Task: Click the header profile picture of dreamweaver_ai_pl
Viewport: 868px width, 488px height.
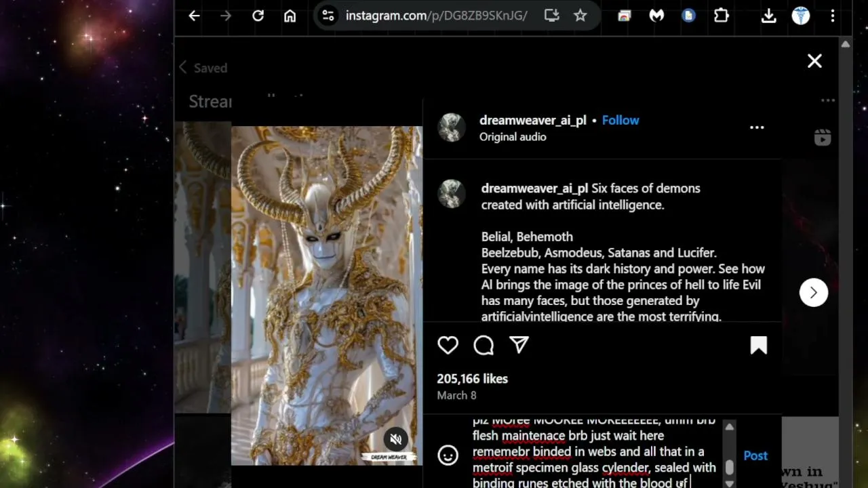Action: 452,127
